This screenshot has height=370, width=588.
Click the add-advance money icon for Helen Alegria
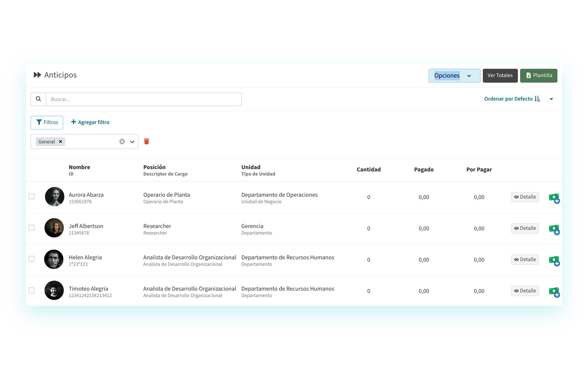click(x=554, y=260)
